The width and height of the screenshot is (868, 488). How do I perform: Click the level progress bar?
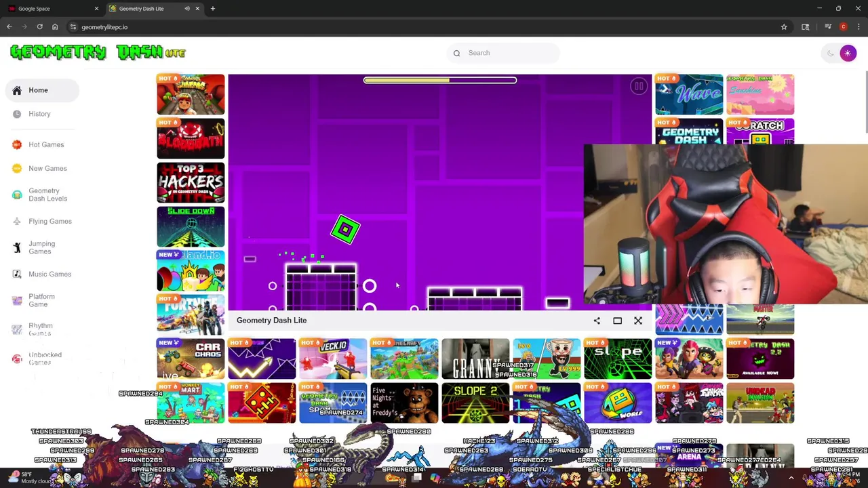tap(440, 80)
